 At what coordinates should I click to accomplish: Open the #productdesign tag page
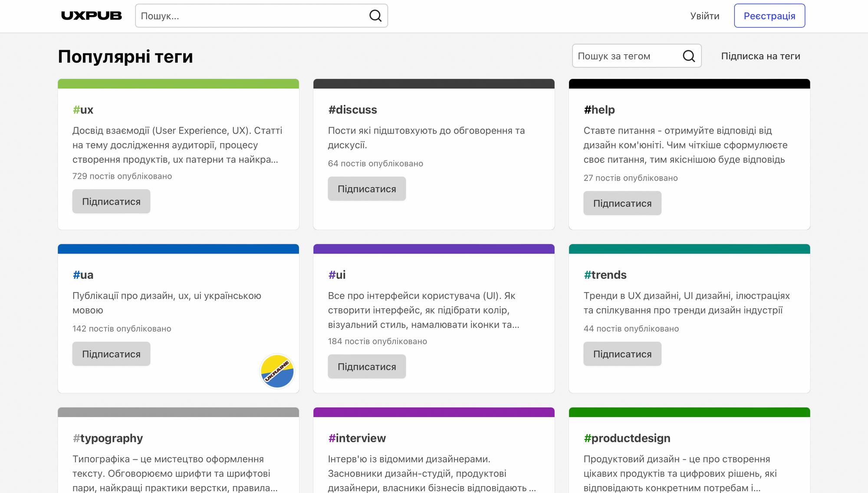[x=627, y=438]
